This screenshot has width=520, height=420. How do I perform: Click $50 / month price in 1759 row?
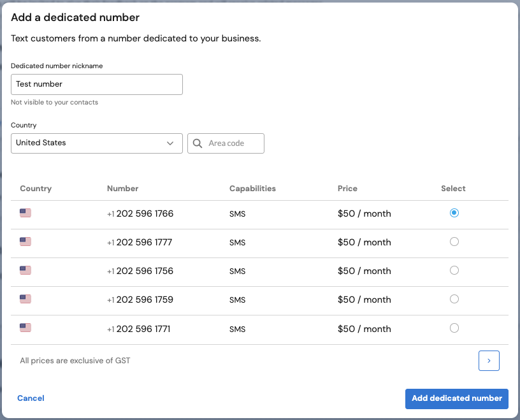pyautogui.click(x=365, y=300)
